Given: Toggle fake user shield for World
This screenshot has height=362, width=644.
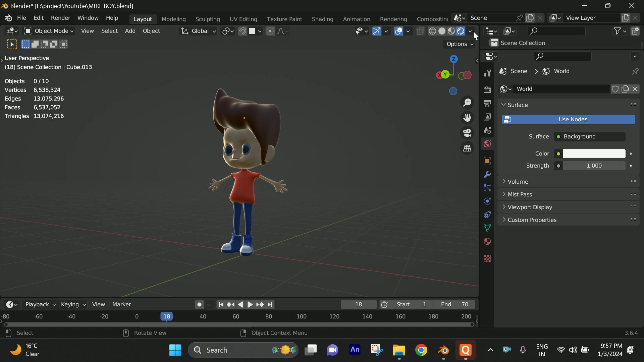Looking at the screenshot, I should click(615, 89).
